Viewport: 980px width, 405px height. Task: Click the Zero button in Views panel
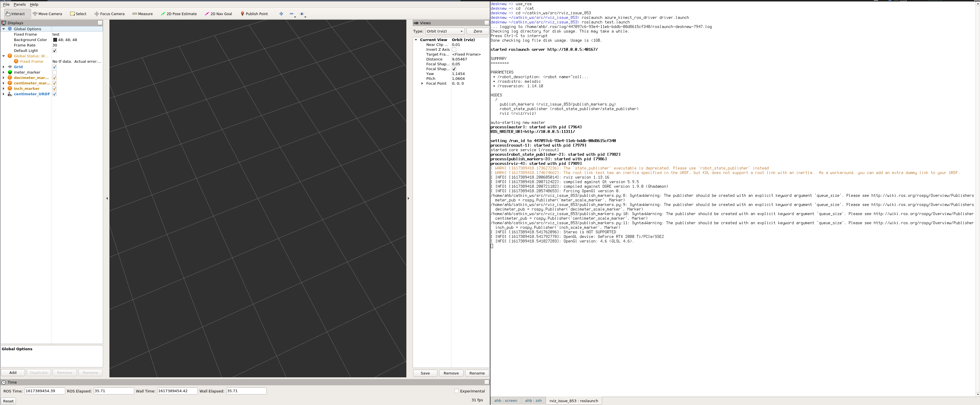click(x=478, y=31)
